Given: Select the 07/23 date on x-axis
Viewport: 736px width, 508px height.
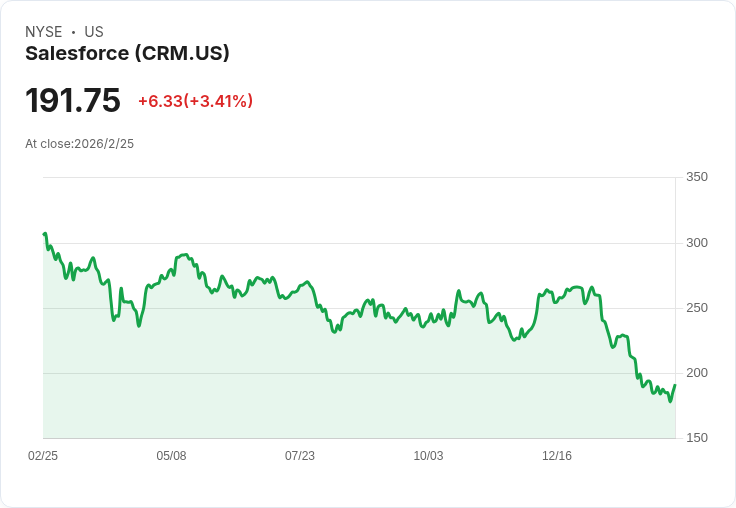Looking at the screenshot, I should point(300,456).
